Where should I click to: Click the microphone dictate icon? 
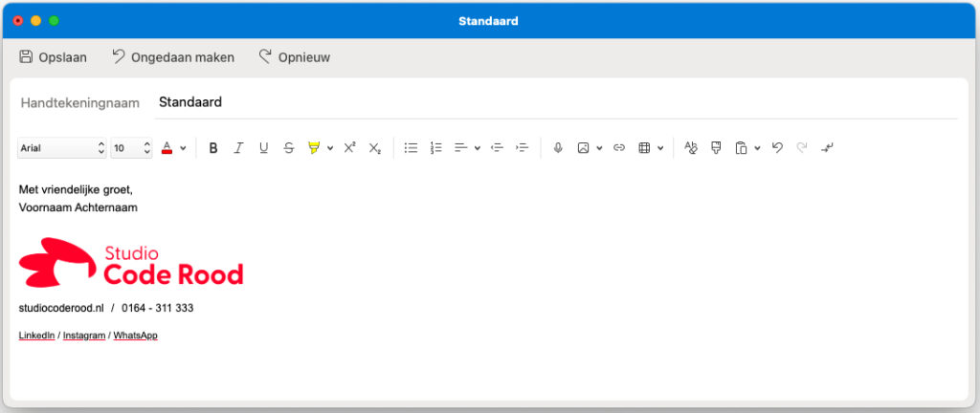558,148
